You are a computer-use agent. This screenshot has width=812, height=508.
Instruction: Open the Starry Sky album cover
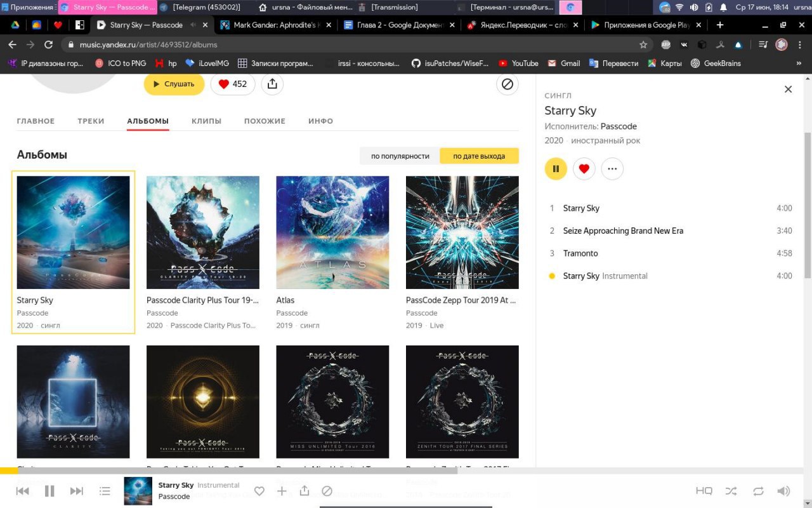73,232
